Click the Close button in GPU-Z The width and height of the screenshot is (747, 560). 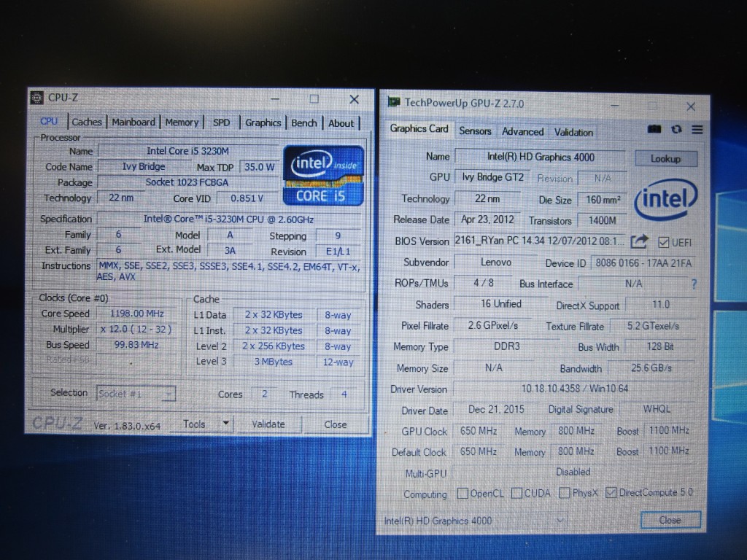point(670,520)
